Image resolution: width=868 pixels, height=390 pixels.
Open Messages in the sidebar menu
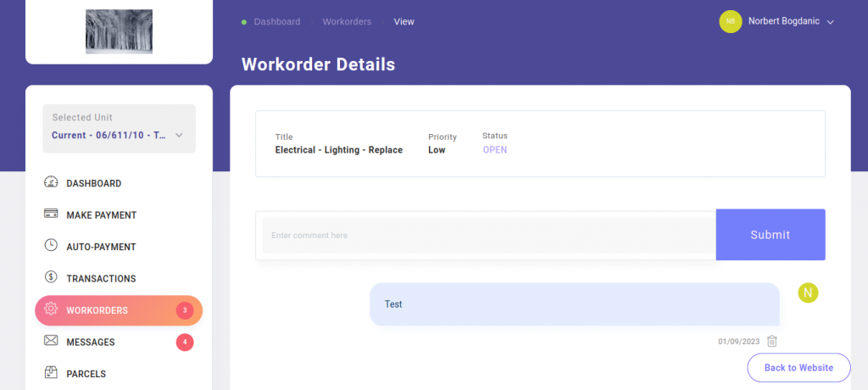click(x=91, y=342)
